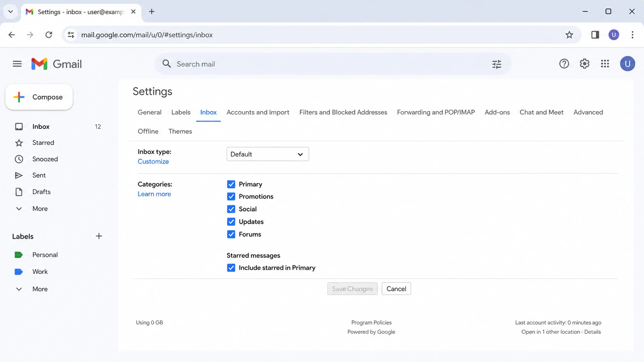Screen dimensions: 644x362
Task: Open Filters and Blocked Addresses tab
Action: click(343, 112)
